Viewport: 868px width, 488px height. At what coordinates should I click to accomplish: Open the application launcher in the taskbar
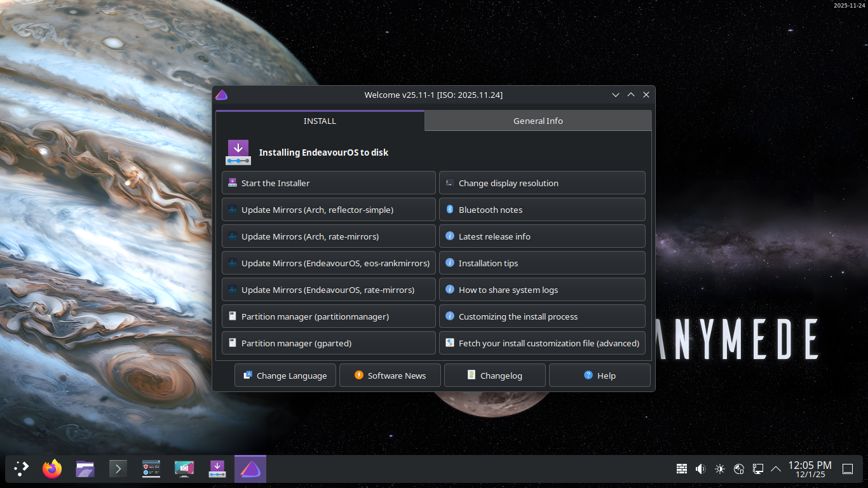pyautogui.click(x=22, y=469)
